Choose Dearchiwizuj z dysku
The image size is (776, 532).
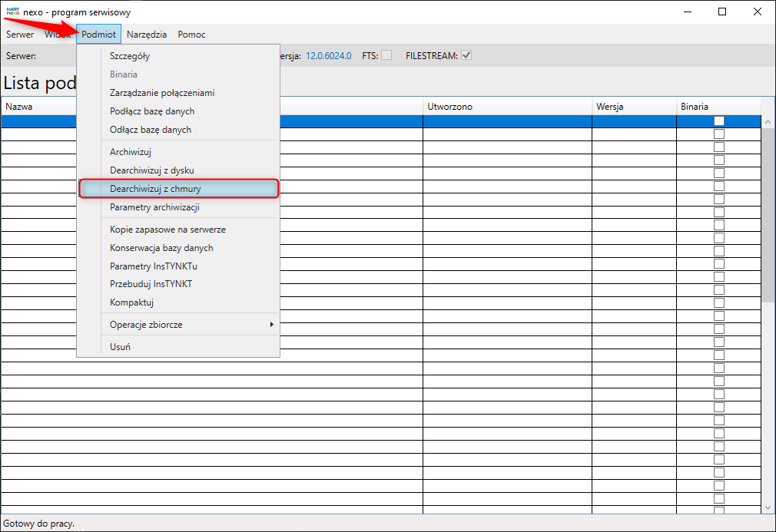point(179,170)
